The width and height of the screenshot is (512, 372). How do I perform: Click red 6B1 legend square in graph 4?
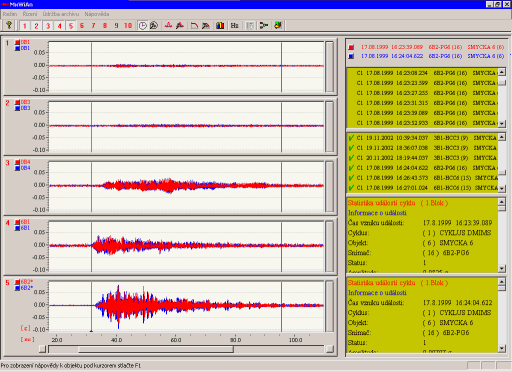click(x=17, y=222)
